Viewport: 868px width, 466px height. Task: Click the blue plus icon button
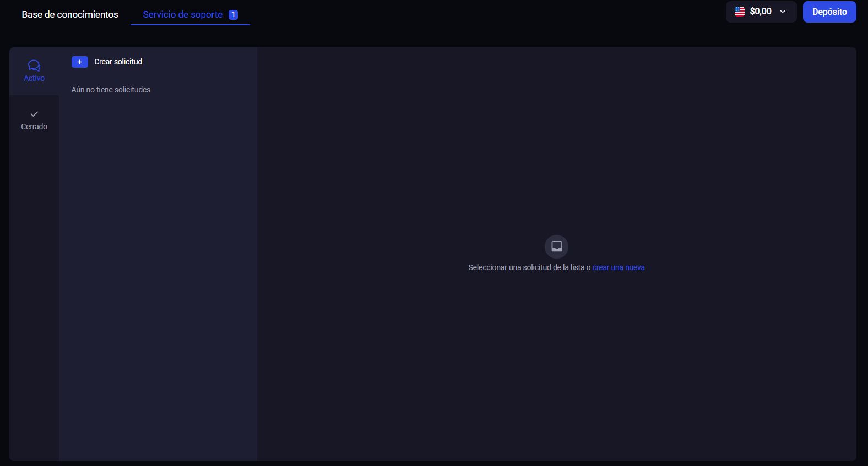80,62
